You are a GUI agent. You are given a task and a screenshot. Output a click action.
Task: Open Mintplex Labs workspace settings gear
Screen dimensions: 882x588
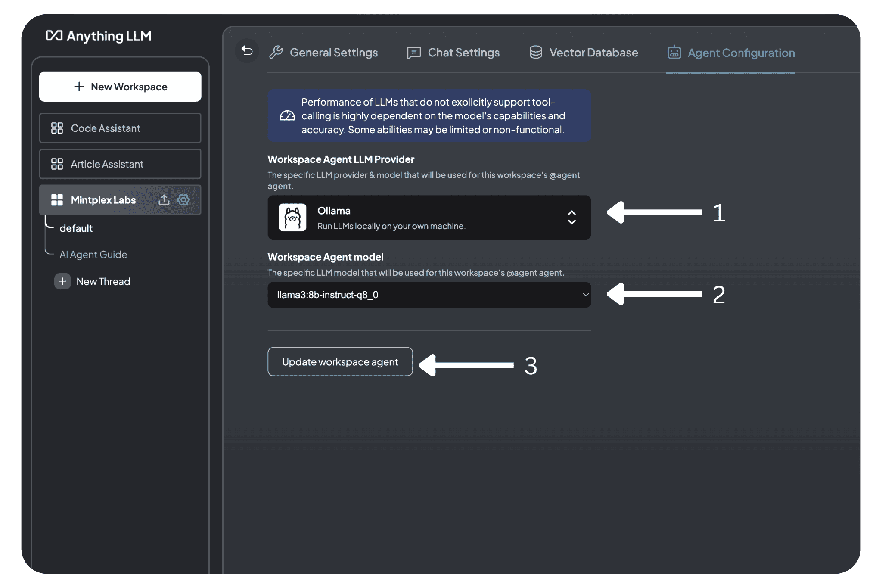(x=184, y=200)
